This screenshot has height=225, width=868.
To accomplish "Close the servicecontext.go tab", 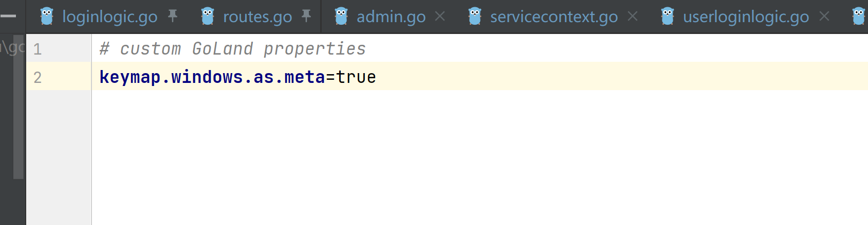I will point(633,16).
